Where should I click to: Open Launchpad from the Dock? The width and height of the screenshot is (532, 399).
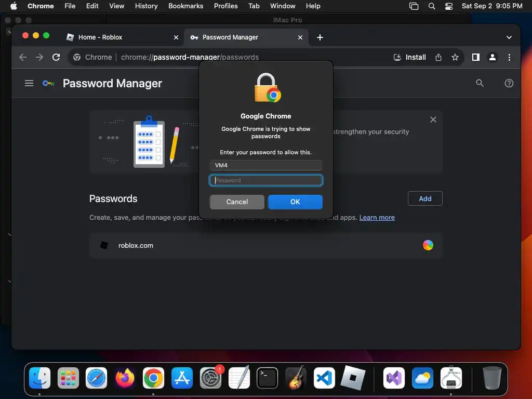[68, 378]
